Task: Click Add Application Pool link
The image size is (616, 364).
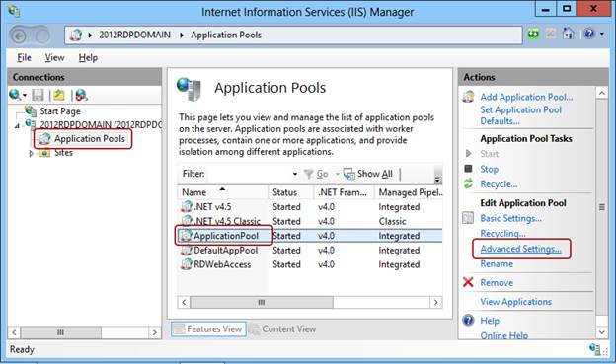Action: click(x=526, y=97)
